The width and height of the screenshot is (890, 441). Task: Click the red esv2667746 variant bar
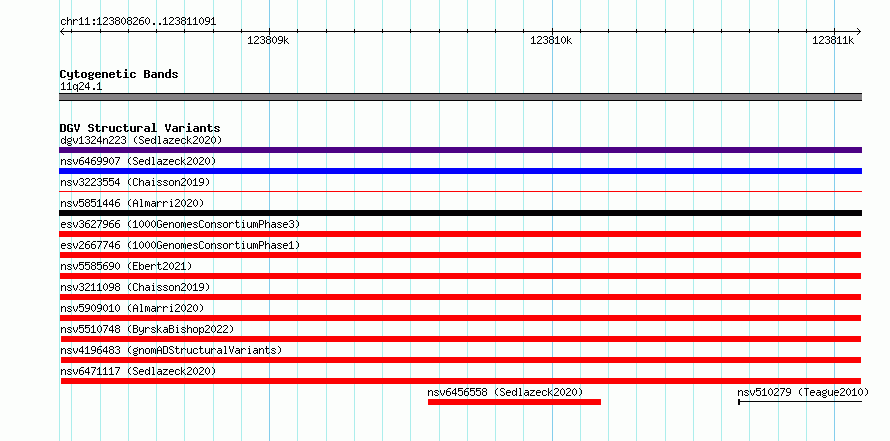point(460,255)
